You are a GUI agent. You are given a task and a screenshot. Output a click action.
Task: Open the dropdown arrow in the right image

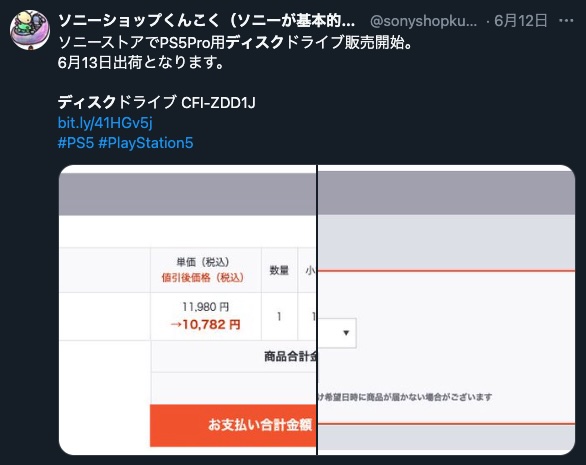click(x=346, y=333)
